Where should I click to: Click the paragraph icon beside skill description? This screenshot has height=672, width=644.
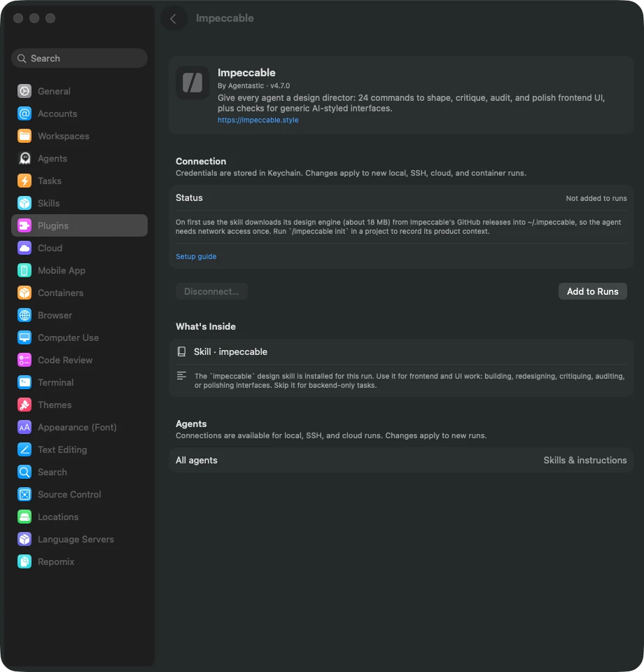[182, 376]
